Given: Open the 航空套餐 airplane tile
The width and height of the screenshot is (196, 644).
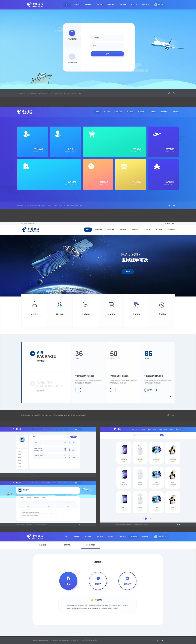Looking at the screenshot, I should (163, 142).
